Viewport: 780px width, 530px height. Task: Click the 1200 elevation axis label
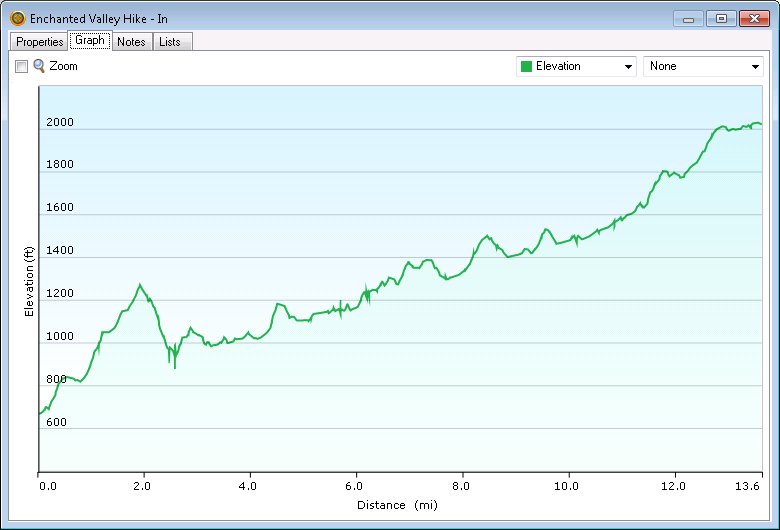tap(60, 293)
